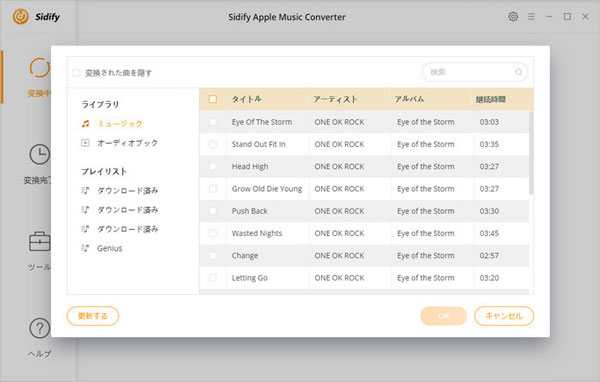Check the Head High row checkbox
Screen dimensions: 600x382
tap(213, 167)
